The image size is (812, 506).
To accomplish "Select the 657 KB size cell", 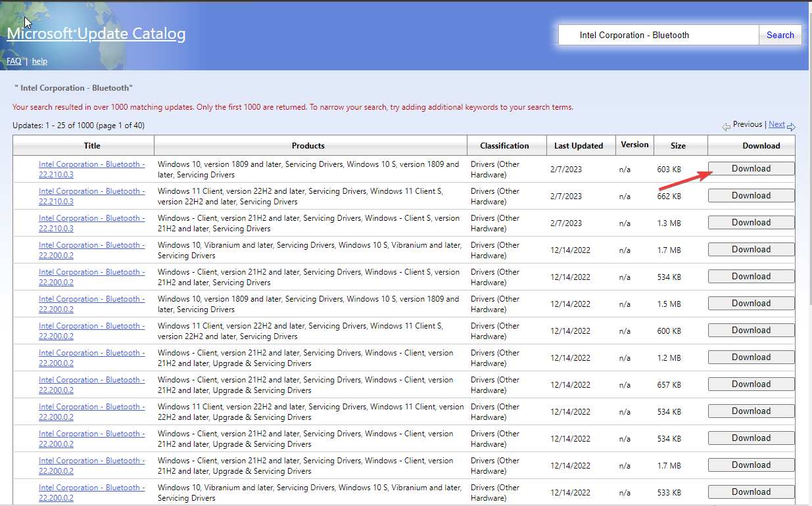I will 669,385.
